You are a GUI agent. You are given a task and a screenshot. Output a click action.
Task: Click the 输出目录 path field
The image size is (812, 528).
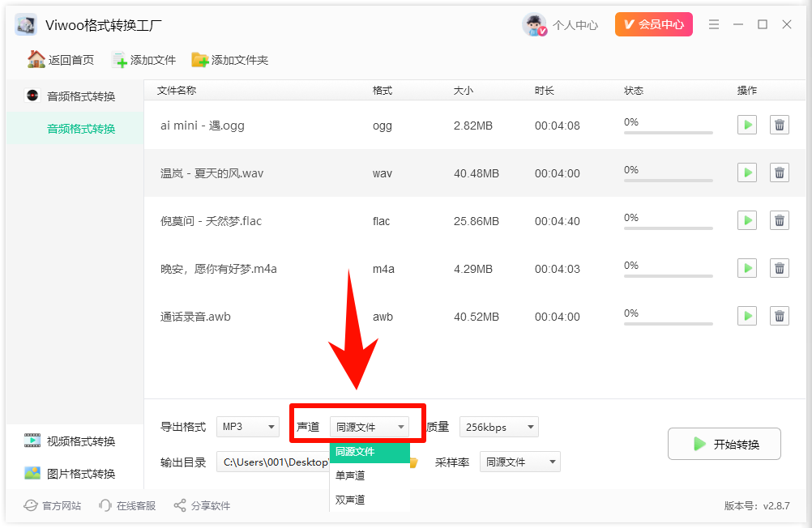pyautogui.click(x=273, y=462)
